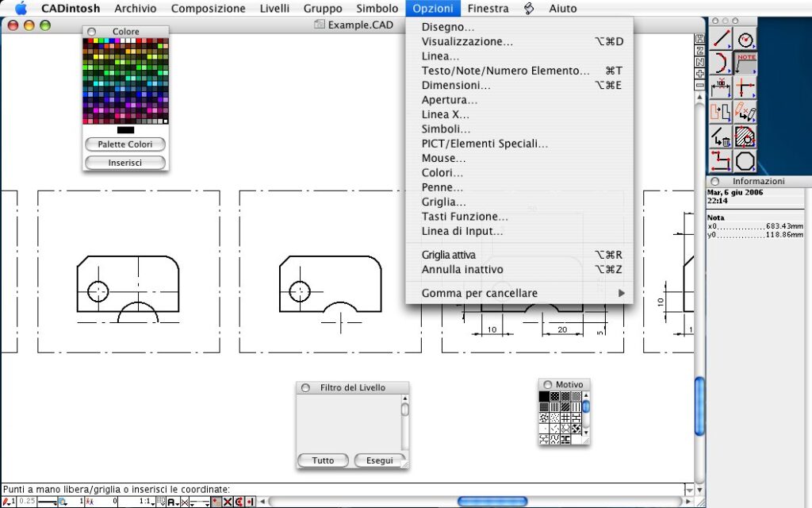Screen dimensions: 812x508
Task: Pick the solid black pattern in Motivo panel
Action: click(x=544, y=396)
